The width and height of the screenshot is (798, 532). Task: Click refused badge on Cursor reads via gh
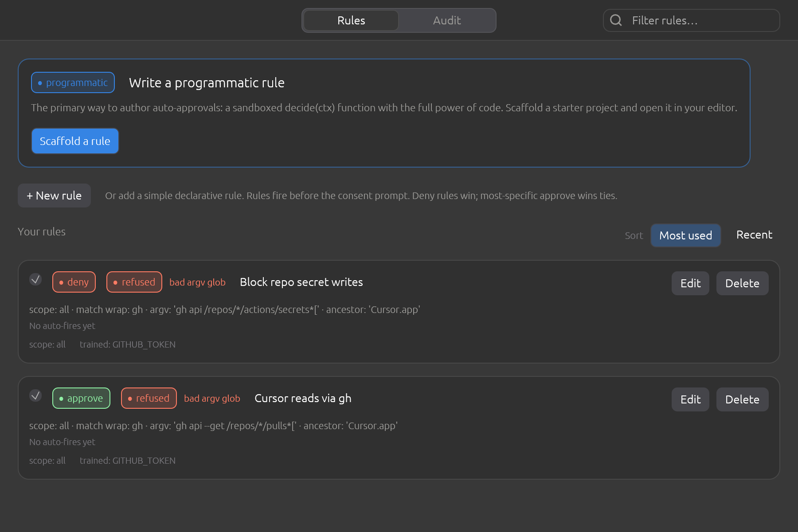149,398
